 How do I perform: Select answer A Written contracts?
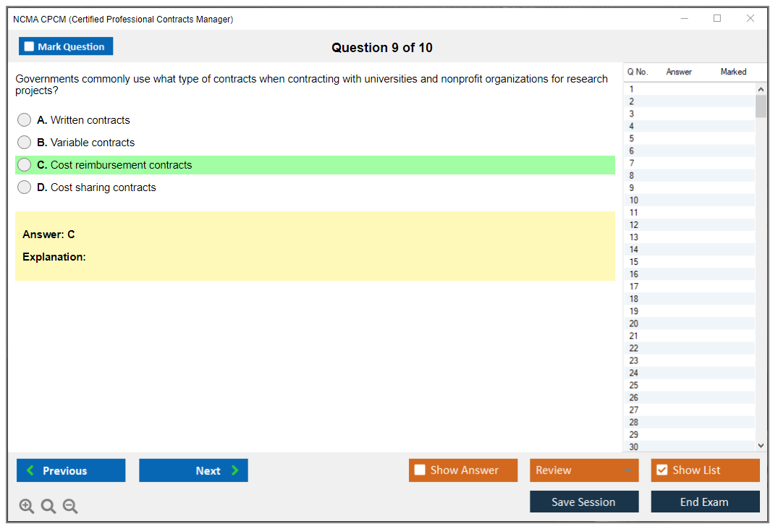[x=25, y=120]
